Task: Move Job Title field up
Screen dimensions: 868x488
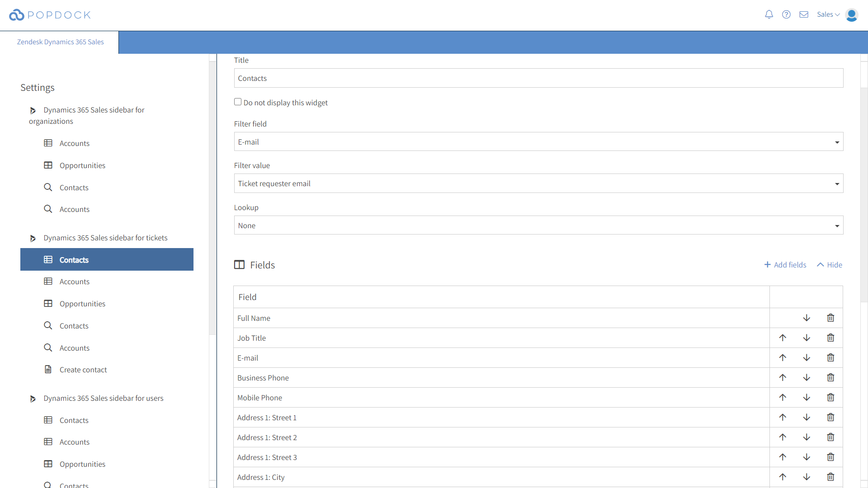Action: [783, 338]
